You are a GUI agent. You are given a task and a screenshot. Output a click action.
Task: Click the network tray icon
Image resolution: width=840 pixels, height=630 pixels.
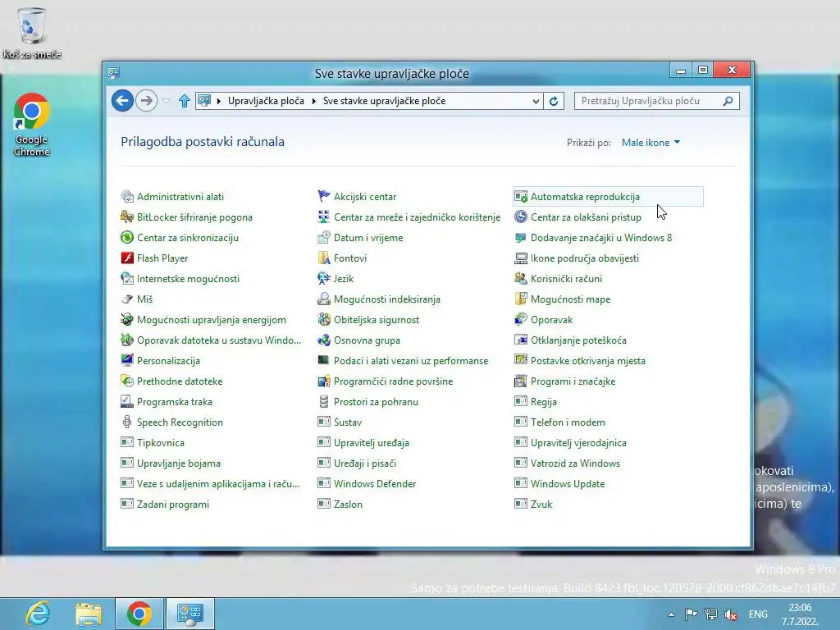[x=711, y=614]
